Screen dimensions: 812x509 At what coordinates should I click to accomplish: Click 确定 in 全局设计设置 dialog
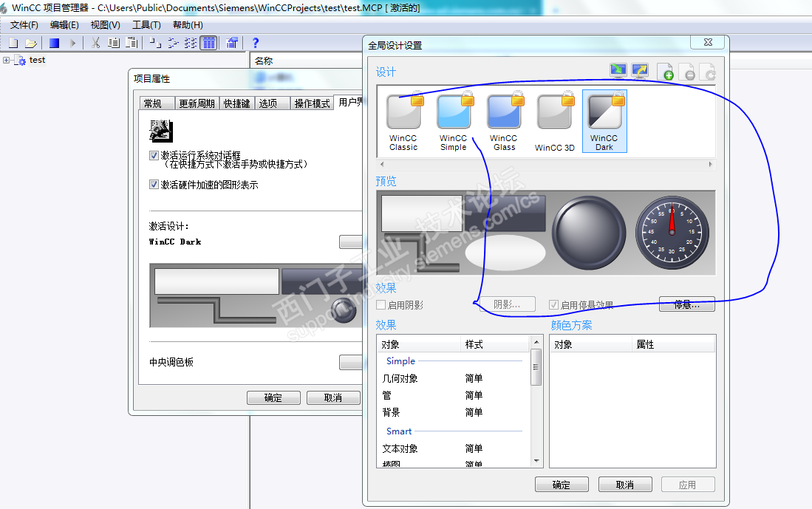(x=562, y=485)
